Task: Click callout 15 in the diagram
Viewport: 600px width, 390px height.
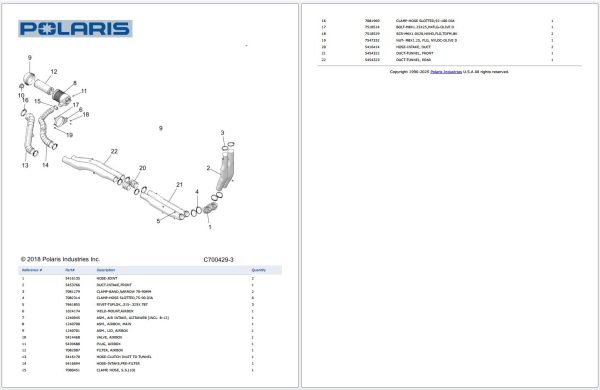Action: coord(37,101)
